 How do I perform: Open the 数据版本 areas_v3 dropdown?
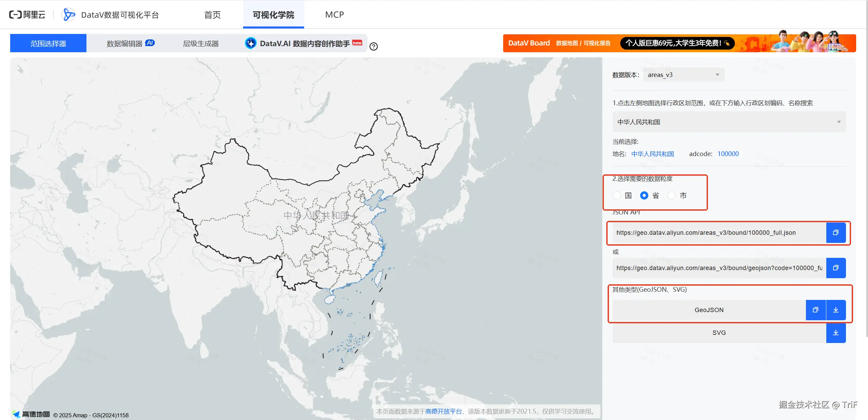pyautogui.click(x=683, y=75)
